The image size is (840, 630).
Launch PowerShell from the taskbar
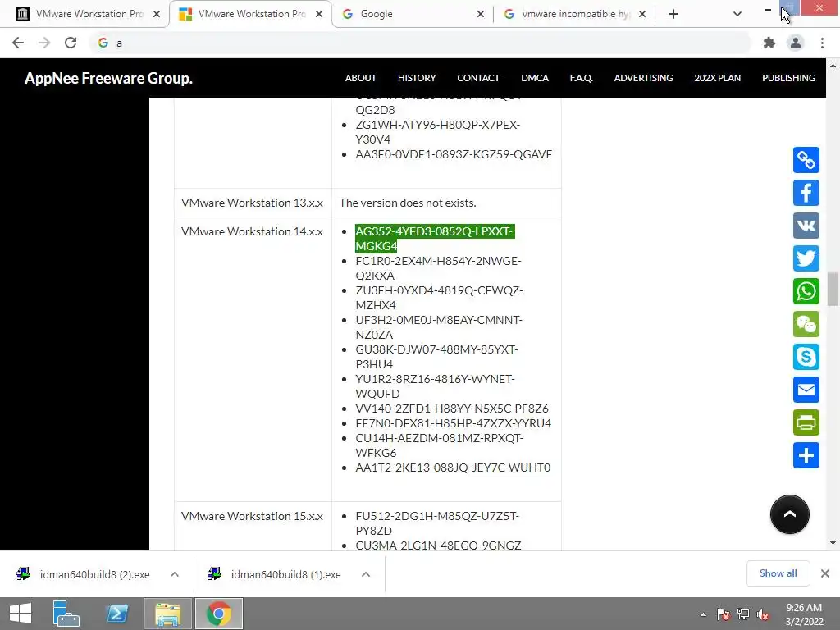(x=116, y=614)
